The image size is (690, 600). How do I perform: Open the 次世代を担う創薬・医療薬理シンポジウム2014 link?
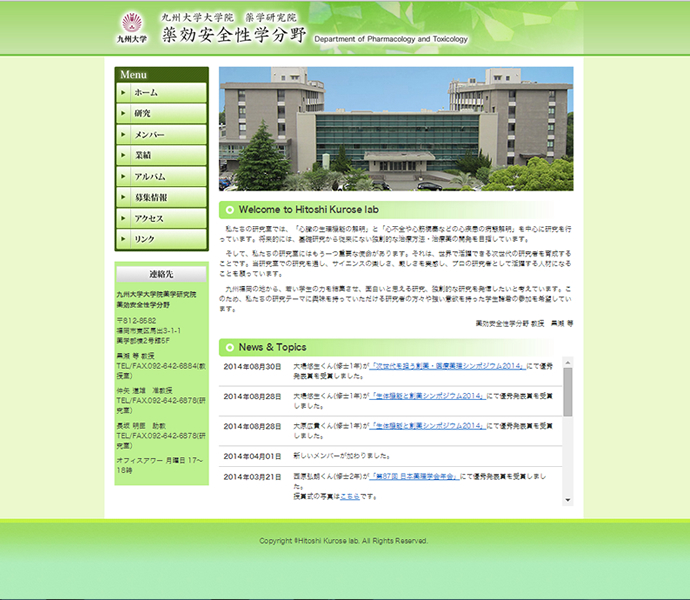pyautogui.click(x=448, y=366)
